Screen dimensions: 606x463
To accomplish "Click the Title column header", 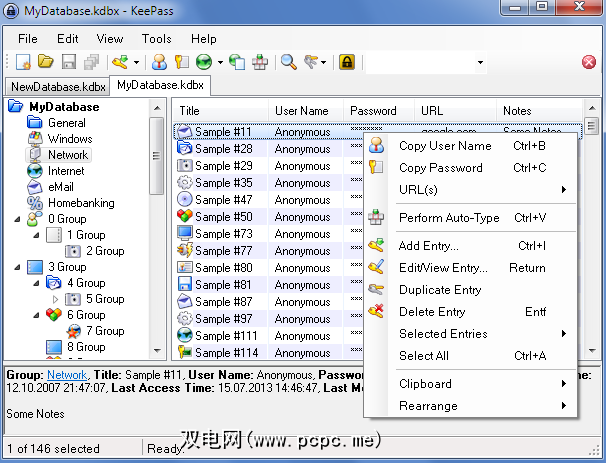I will (x=220, y=111).
